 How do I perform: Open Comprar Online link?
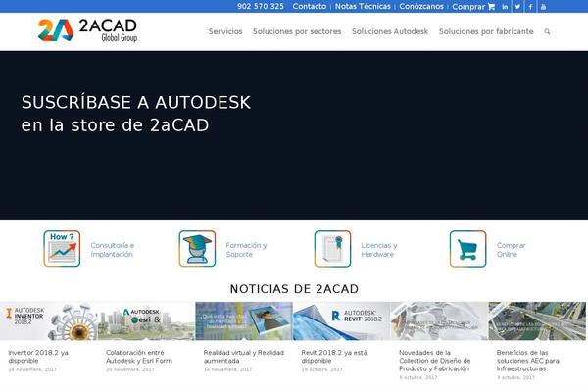tap(512, 250)
